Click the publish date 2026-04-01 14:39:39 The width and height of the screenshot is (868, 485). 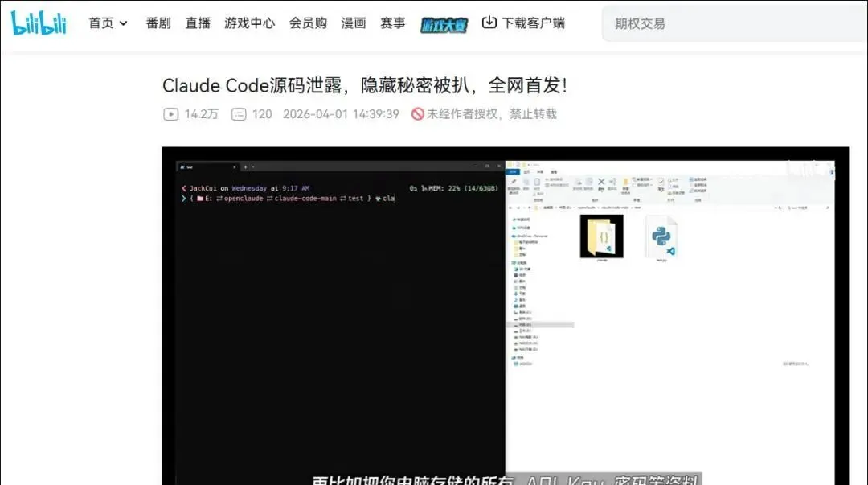click(x=341, y=114)
